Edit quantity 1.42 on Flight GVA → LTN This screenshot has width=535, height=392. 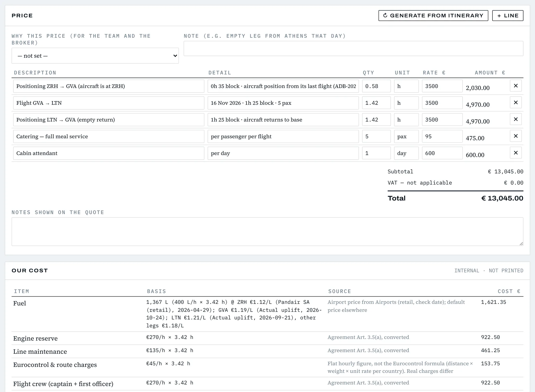(x=376, y=103)
